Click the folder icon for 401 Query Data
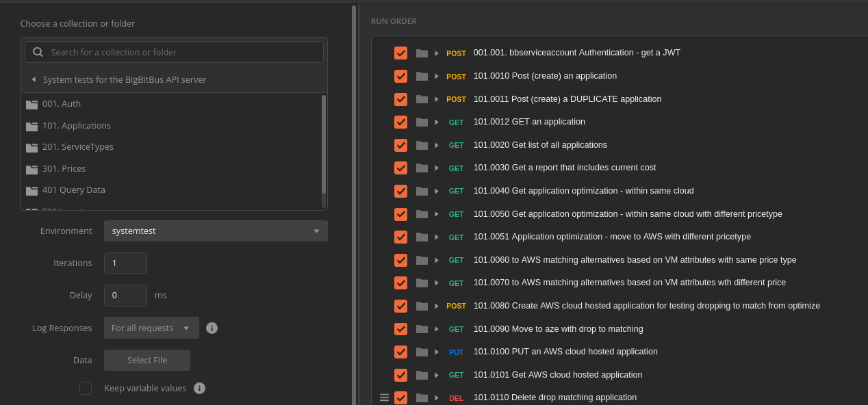The width and height of the screenshot is (868, 405). coord(31,190)
